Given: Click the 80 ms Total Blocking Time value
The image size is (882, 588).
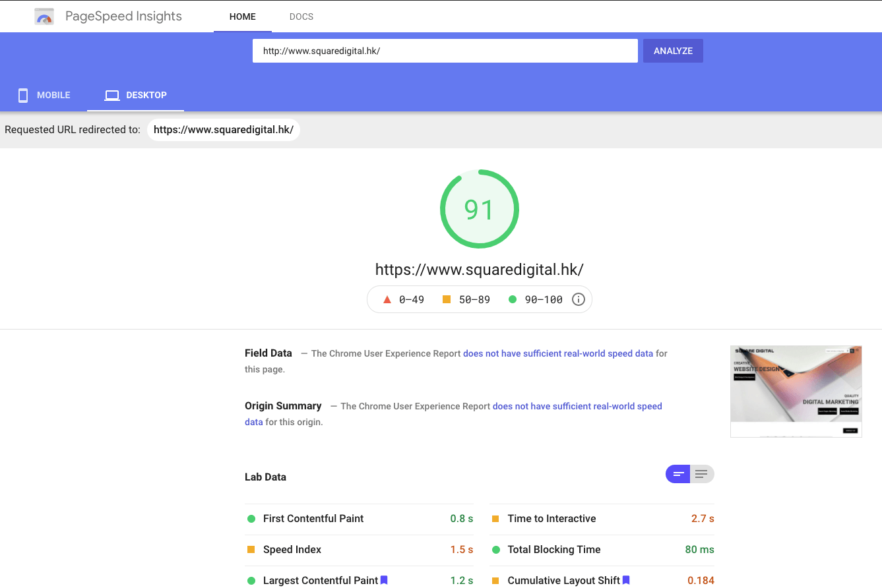Looking at the screenshot, I should coord(700,550).
